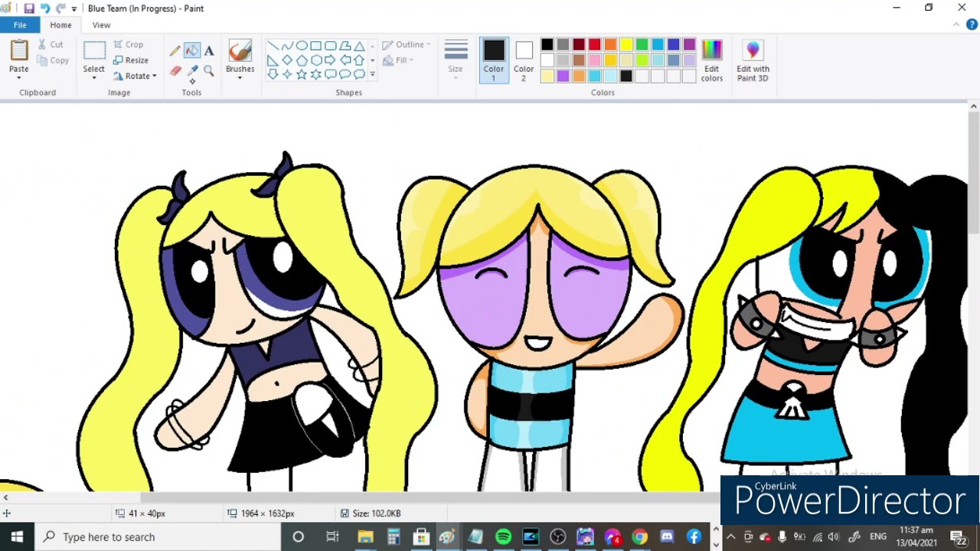Screen dimensions: 980x551
Task: Open File Explorer from the taskbar
Action: pyautogui.click(x=365, y=537)
